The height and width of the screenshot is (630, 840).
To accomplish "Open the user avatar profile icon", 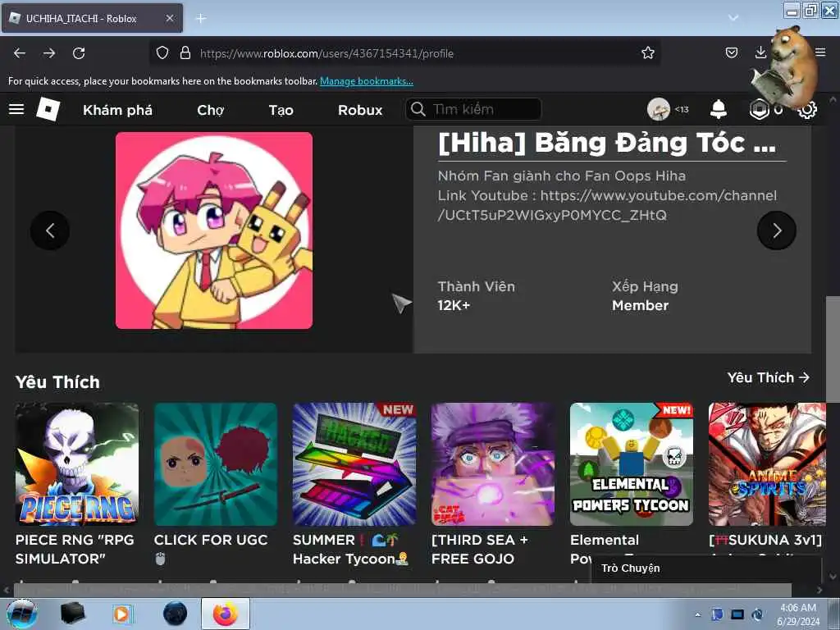I will click(x=659, y=109).
